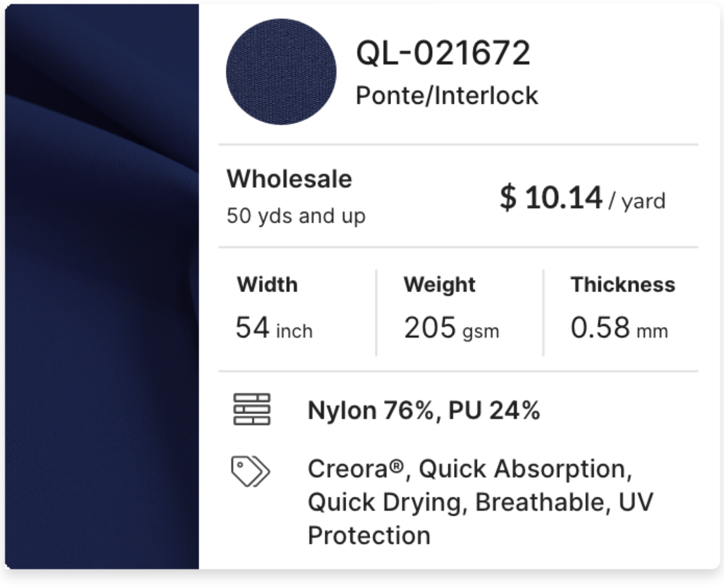Select the 205 gsm weight value

pos(451,328)
